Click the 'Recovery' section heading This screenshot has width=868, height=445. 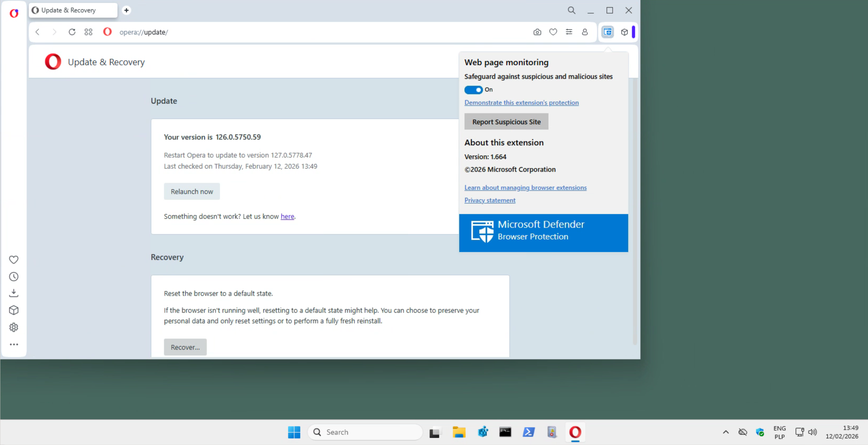pos(167,257)
